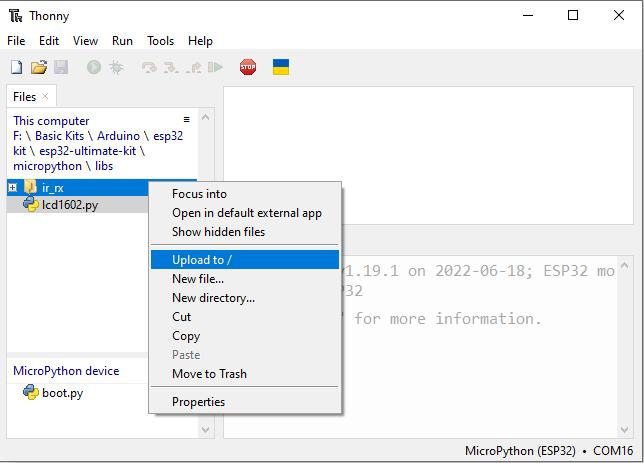Click Shell scrollbar down arrow

pos(624,430)
